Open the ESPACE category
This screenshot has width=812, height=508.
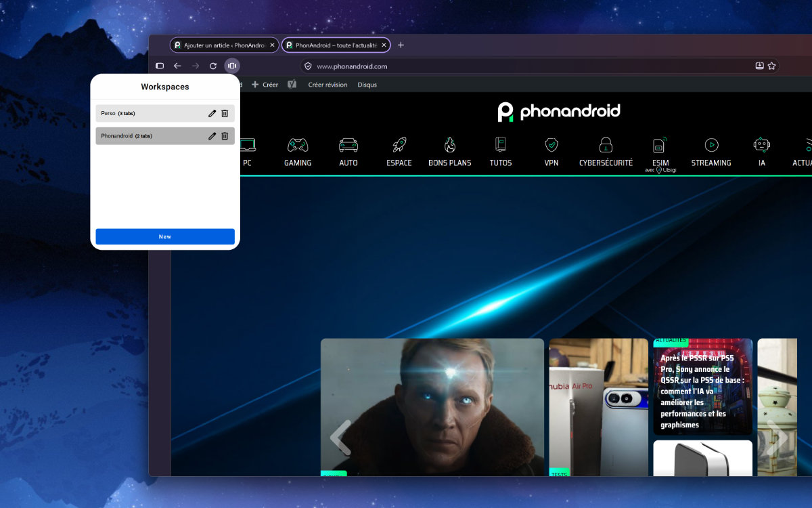point(399,152)
